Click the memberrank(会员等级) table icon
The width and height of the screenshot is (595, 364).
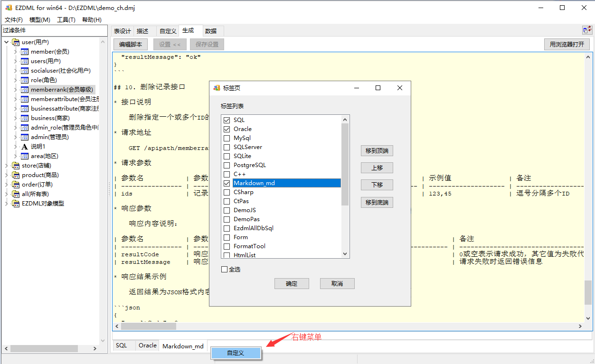coord(25,90)
